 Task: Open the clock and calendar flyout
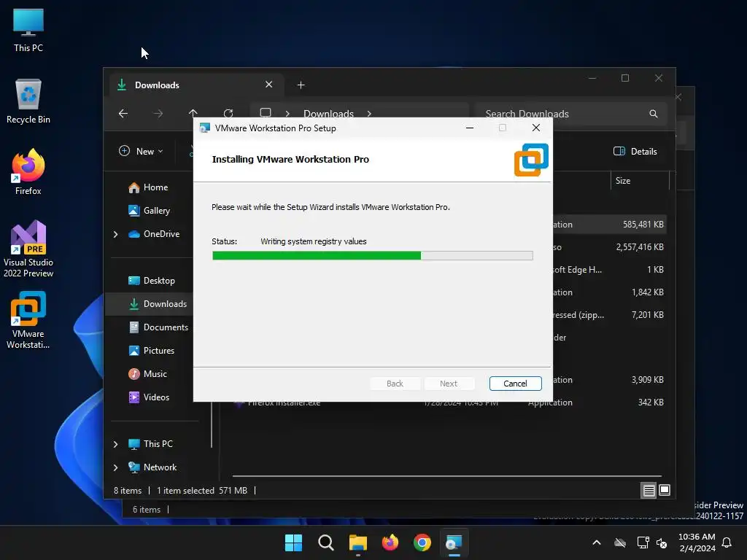pyautogui.click(x=697, y=542)
